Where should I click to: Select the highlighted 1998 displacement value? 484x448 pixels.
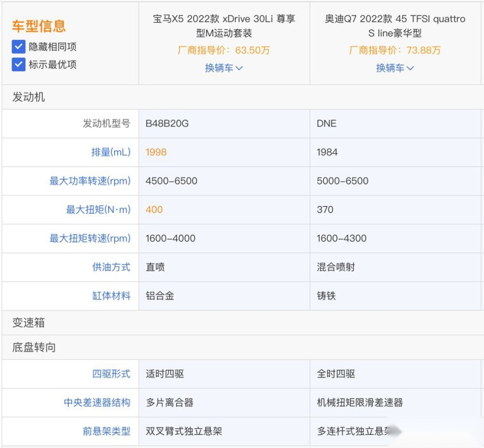tap(156, 152)
